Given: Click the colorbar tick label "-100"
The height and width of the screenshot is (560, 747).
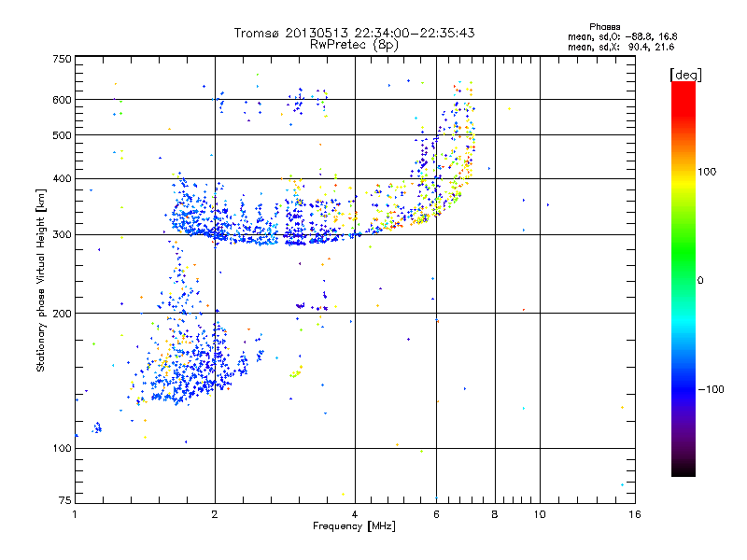Looking at the screenshot, I should (711, 389).
